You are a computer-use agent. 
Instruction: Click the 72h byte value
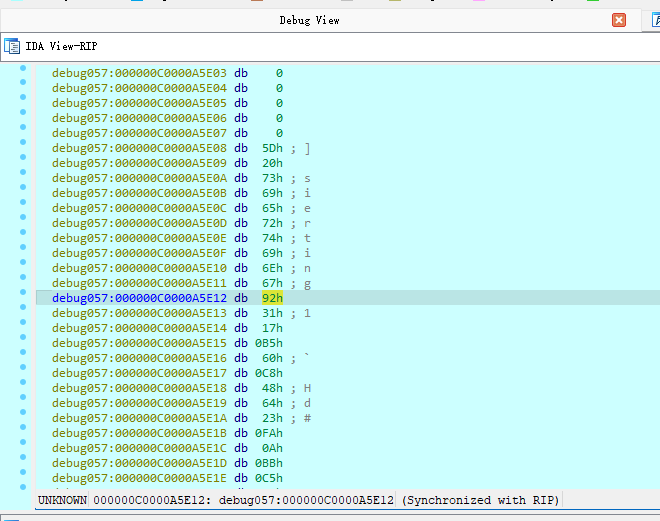point(272,223)
